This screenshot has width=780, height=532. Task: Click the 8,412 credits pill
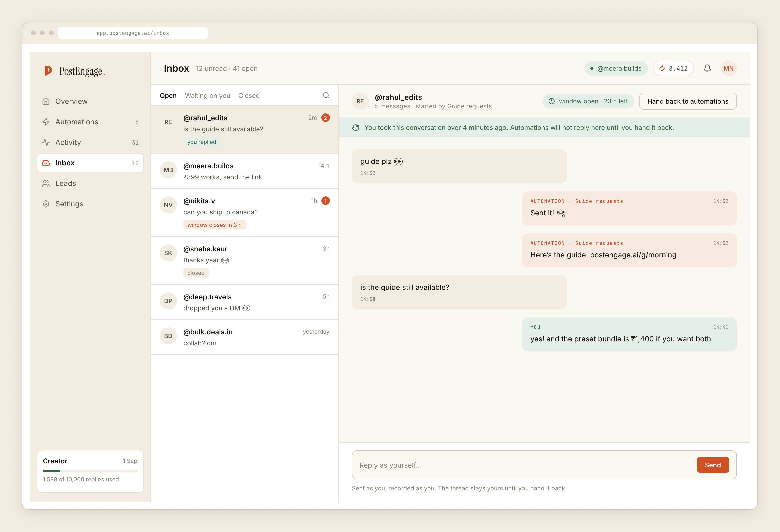click(x=673, y=68)
